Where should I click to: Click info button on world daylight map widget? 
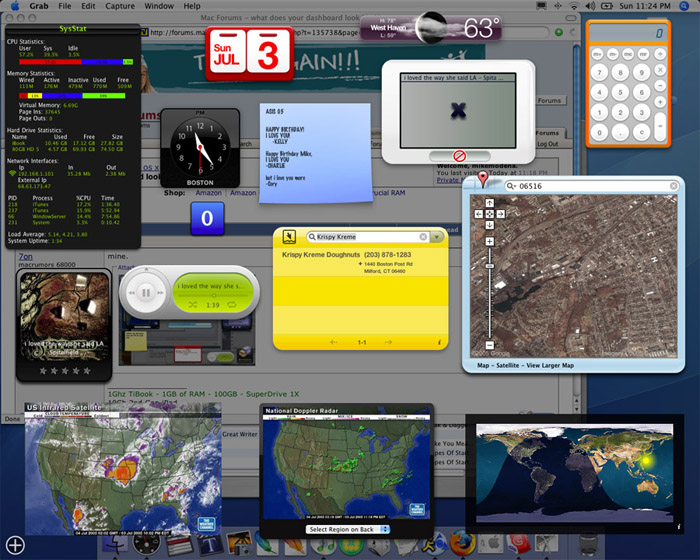click(x=679, y=527)
